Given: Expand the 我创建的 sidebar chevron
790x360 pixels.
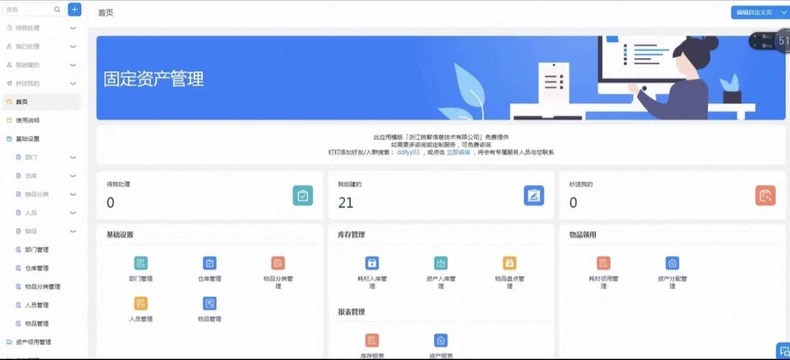Looking at the screenshot, I should click(73, 65).
